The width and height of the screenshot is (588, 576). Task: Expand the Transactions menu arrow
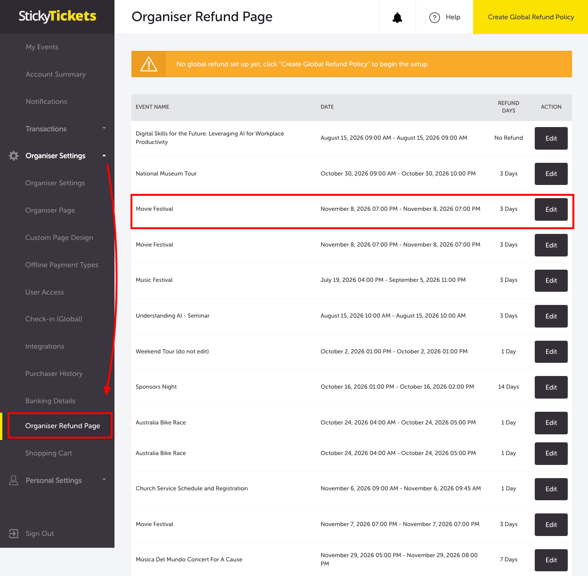pyautogui.click(x=104, y=128)
